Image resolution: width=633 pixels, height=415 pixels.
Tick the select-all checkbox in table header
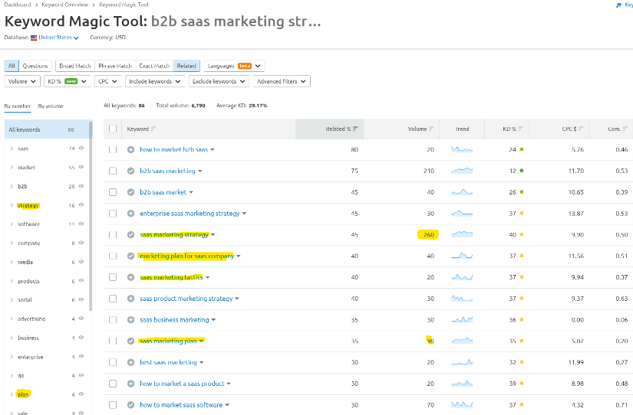pyautogui.click(x=113, y=129)
